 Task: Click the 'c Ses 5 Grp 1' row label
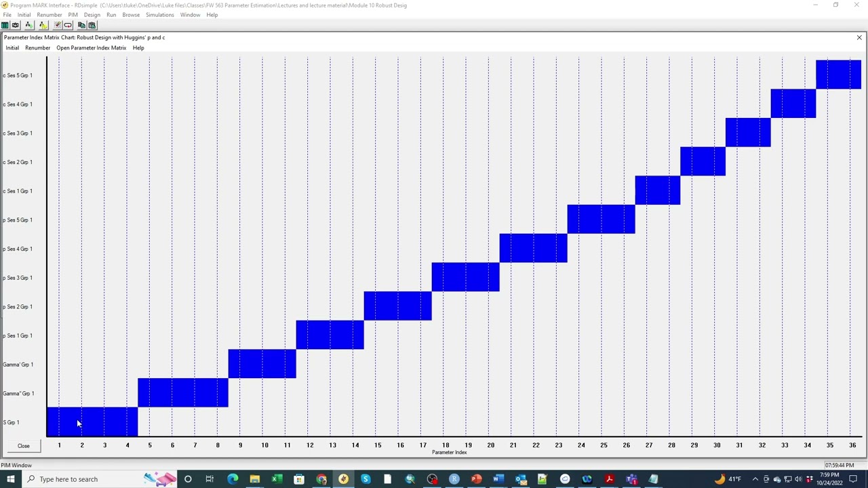[x=18, y=75]
